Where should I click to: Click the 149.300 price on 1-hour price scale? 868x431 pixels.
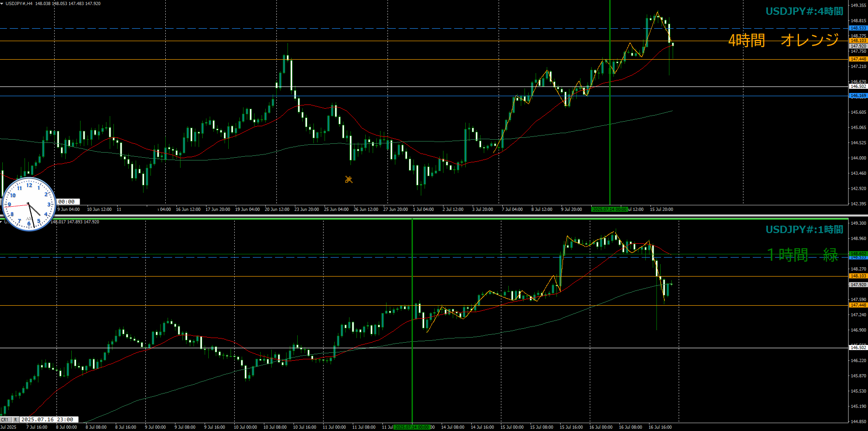point(858,223)
